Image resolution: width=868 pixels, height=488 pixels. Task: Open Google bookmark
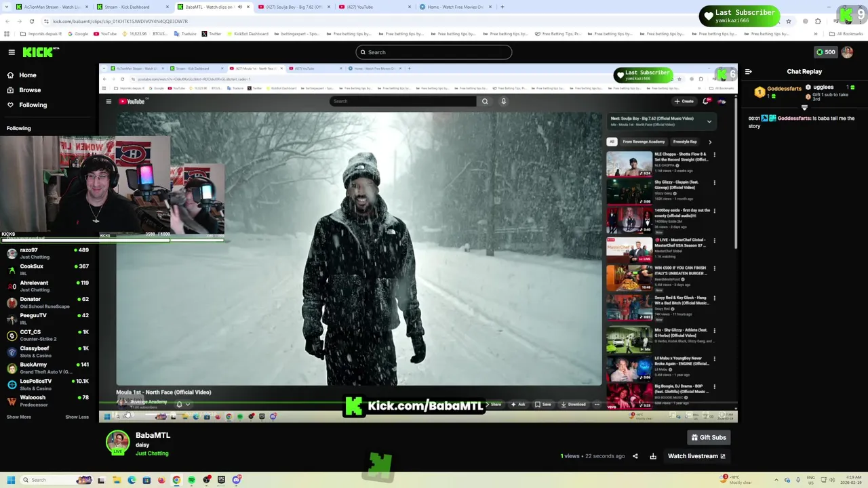pos(77,34)
